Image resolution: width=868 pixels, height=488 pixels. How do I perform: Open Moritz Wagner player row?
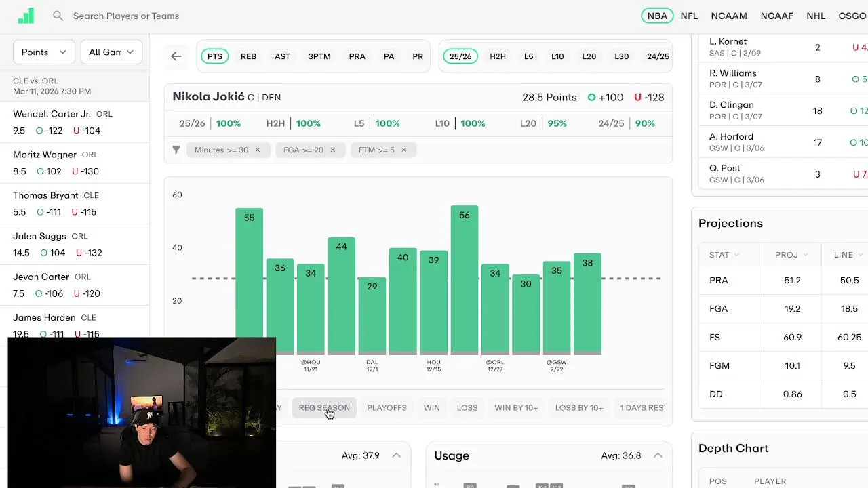click(75, 163)
